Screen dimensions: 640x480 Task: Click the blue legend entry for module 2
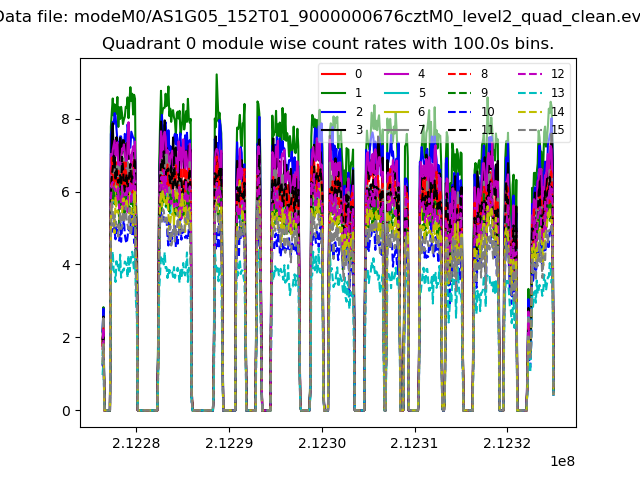(335, 111)
